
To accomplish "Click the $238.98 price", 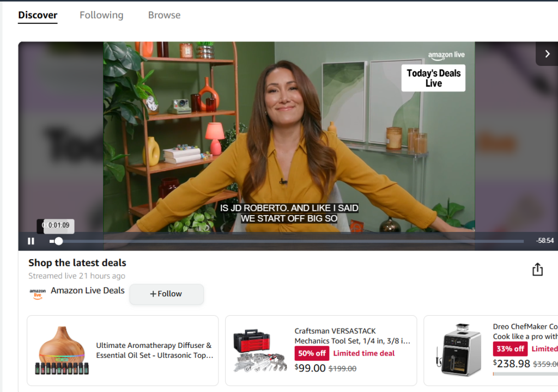I will pos(511,364).
